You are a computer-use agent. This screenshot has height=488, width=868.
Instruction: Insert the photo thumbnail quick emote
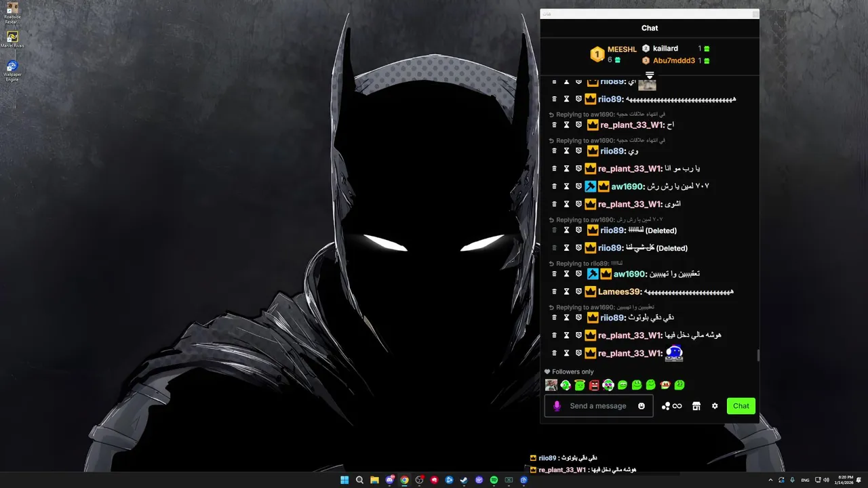(x=551, y=385)
